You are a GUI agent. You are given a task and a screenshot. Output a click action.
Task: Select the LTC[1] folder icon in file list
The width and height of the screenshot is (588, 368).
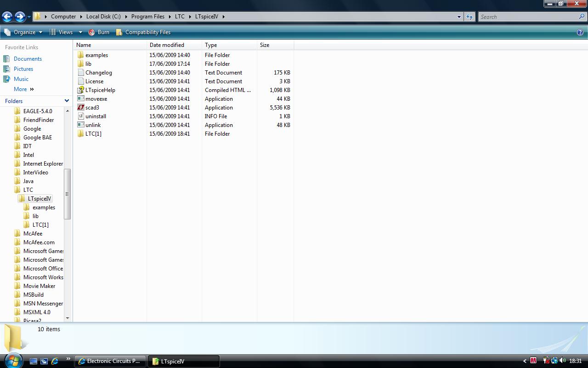tap(81, 134)
